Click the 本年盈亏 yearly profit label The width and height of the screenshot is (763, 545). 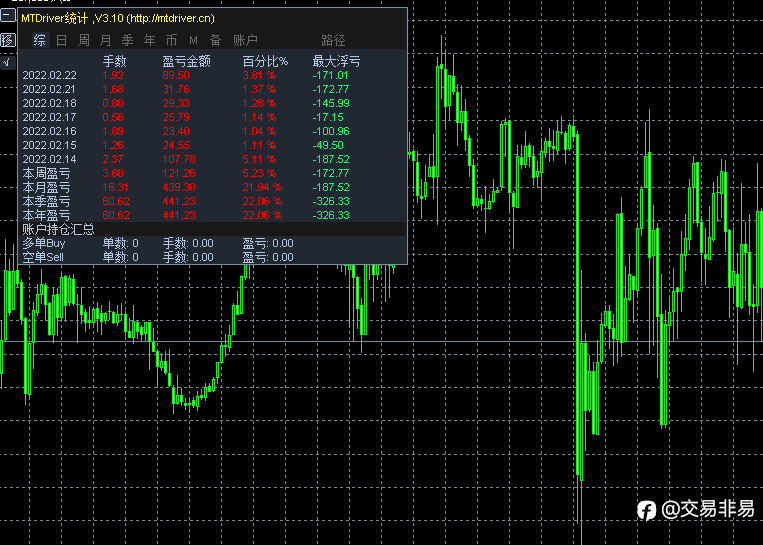[46, 215]
